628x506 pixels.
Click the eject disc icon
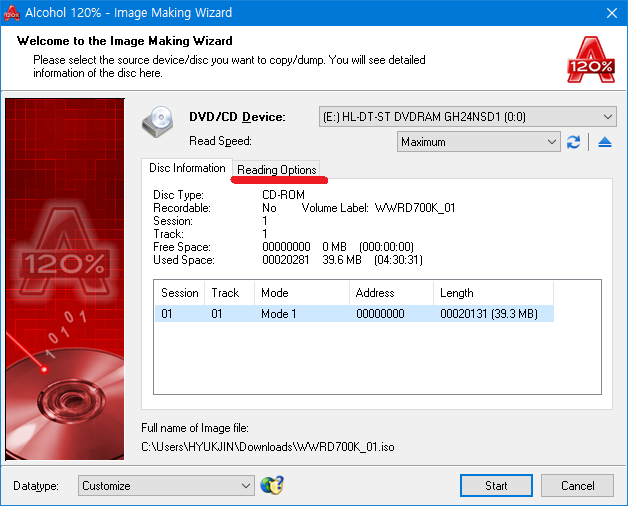[605, 142]
